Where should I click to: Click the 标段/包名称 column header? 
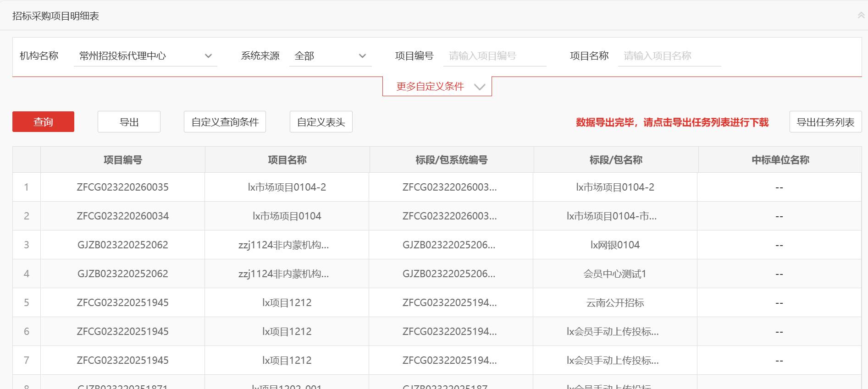pyautogui.click(x=615, y=160)
